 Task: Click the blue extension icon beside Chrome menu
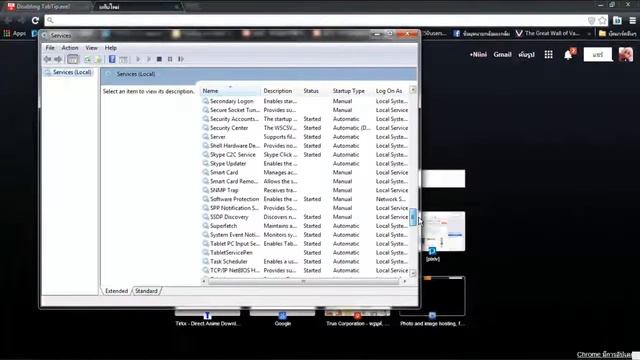point(617,20)
